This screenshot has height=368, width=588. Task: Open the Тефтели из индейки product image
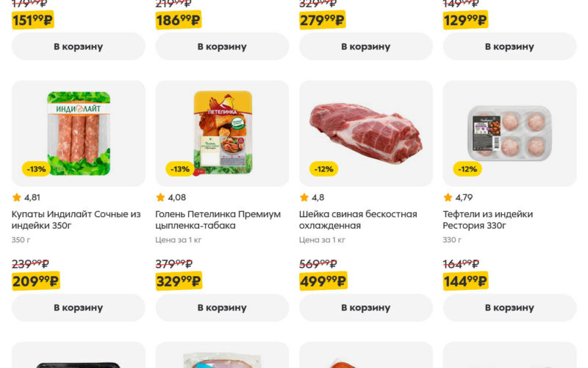tap(509, 132)
